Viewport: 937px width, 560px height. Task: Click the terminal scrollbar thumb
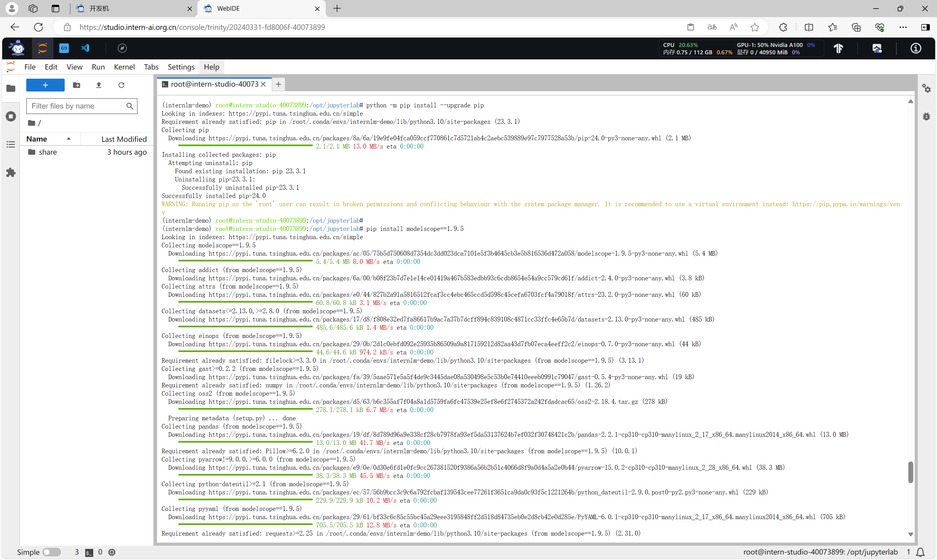pos(910,472)
